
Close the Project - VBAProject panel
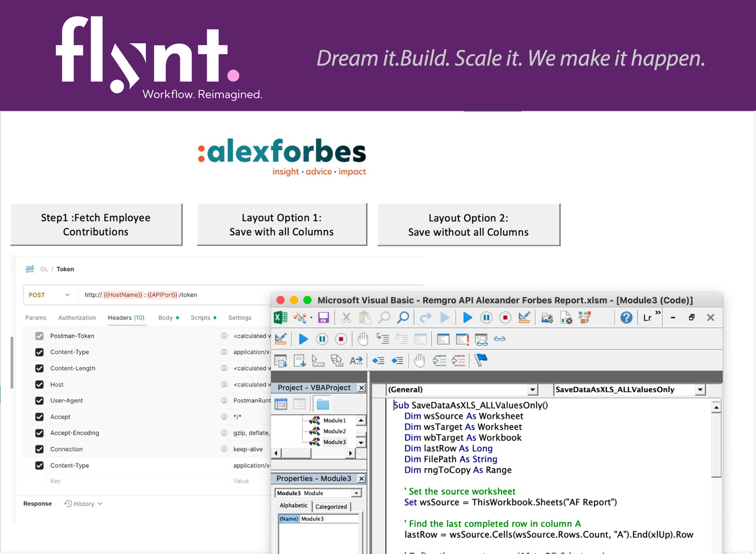pyautogui.click(x=361, y=388)
